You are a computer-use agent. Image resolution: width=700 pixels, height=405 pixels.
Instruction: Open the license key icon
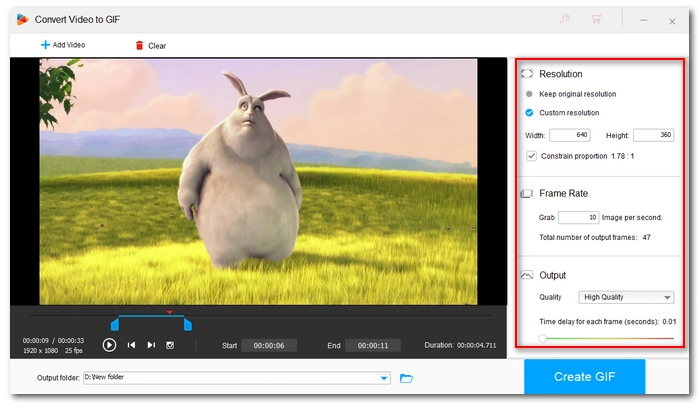point(565,19)
